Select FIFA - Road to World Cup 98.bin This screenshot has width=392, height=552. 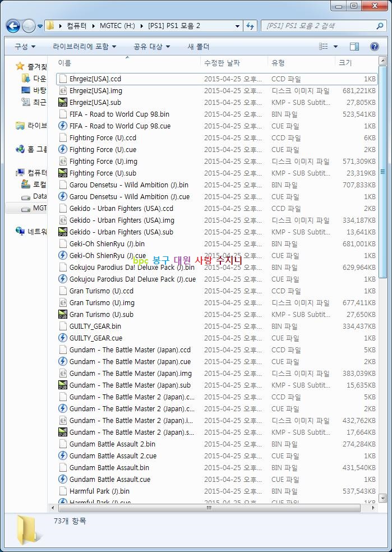[119, 114]
